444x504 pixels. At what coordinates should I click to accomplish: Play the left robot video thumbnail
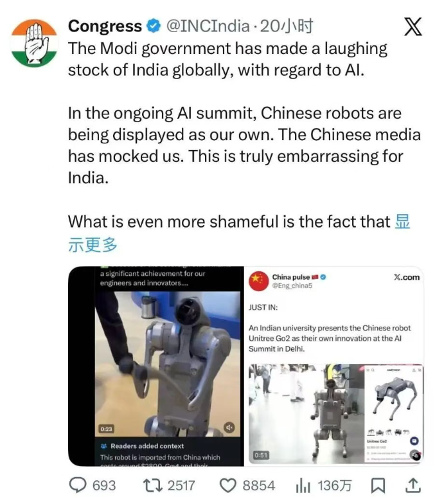coord(167,364)
